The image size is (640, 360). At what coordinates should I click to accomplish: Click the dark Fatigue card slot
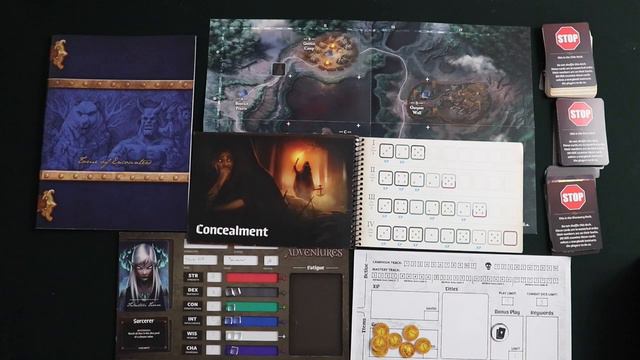pyautogui.click(x=316, y=315)
